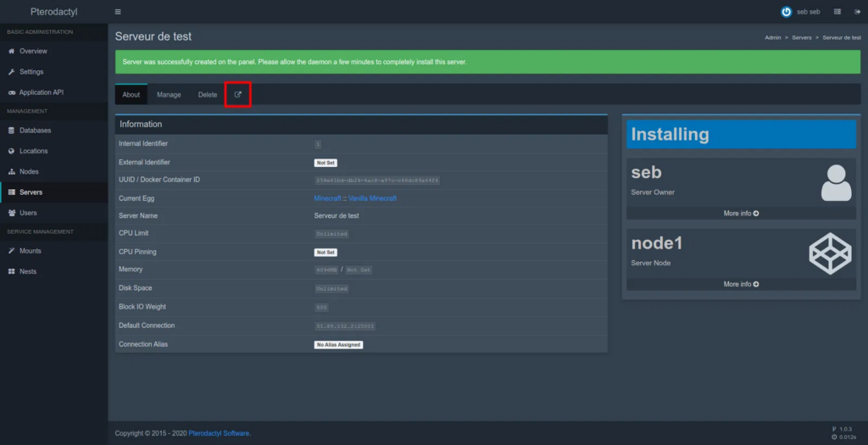Image resolution: width=868 pixels, height=445 pixels.
Task: Toggle the hamburger sidebar menu
Action: (x=118, y=12)
